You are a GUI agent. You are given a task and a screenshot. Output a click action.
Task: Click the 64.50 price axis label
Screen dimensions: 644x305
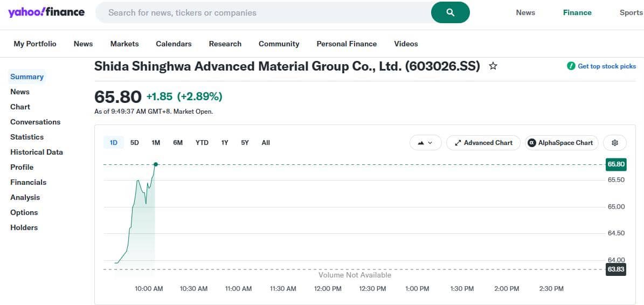[x=616, y=233]
